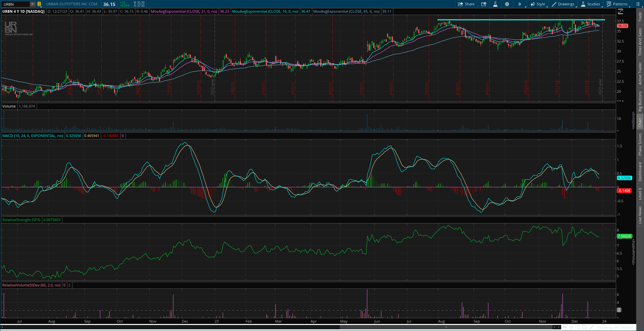This screenshot has width=644, height=331.
Task: Click the RelativeVolumeStDev (60, 2.0, no) label
Action: click(x=32, y=285)
